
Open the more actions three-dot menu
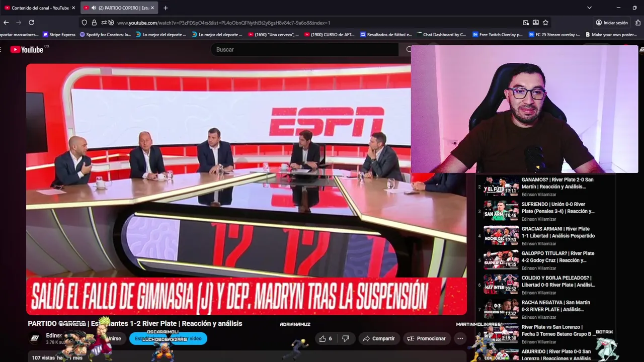pyautogui.click(x=460, y=338)
